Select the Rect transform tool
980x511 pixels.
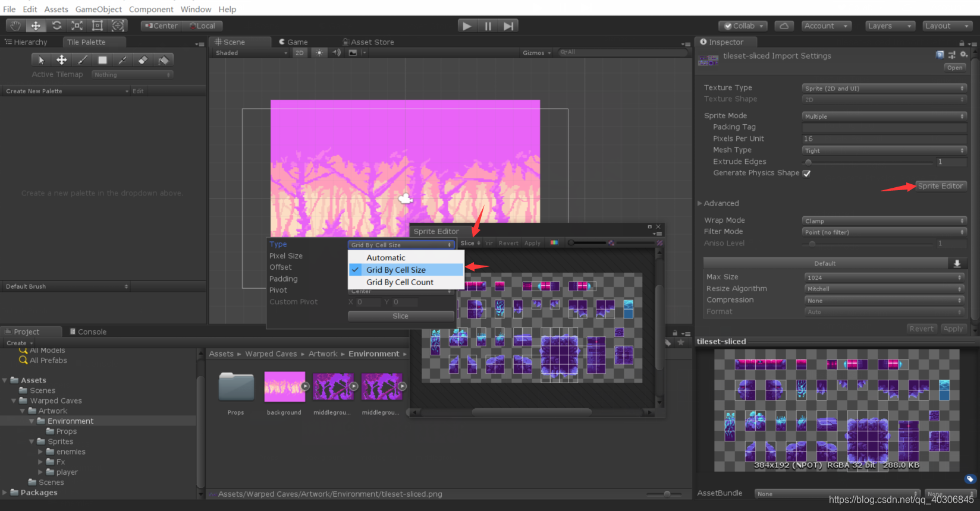pyautogui.click(x=98, y=26)
